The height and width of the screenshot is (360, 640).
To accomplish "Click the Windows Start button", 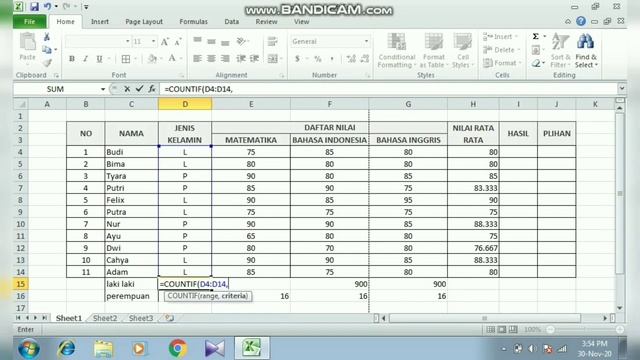I will (x=29, y=349).
